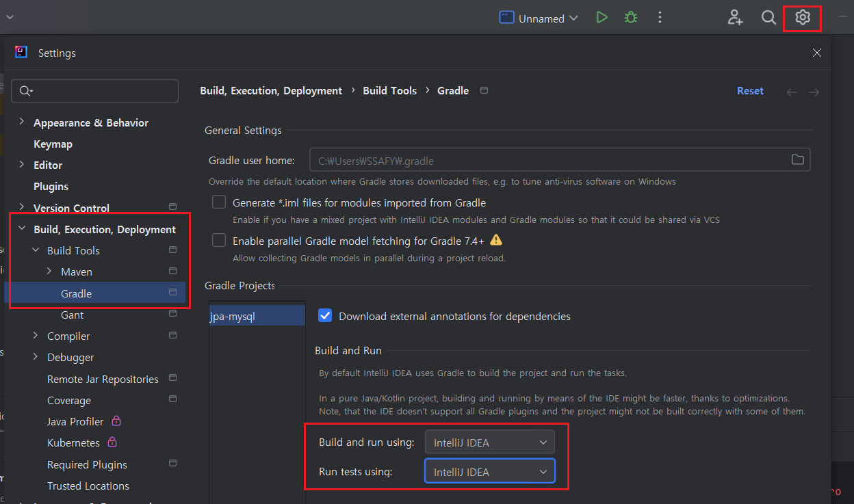The height and width of the screenshot is (504, 854).
Task: Click project icon on the Gant row
Action: coord(172,313)
